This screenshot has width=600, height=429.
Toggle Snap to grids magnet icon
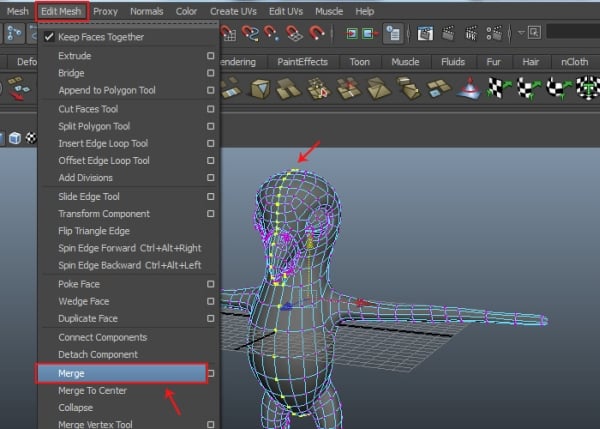228,33
